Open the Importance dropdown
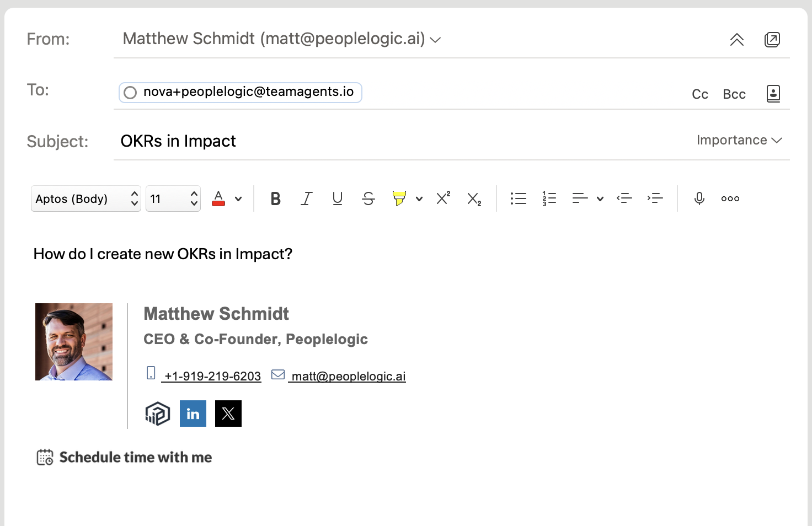Viewport: 812px width, 526px height. coord(739,140)
